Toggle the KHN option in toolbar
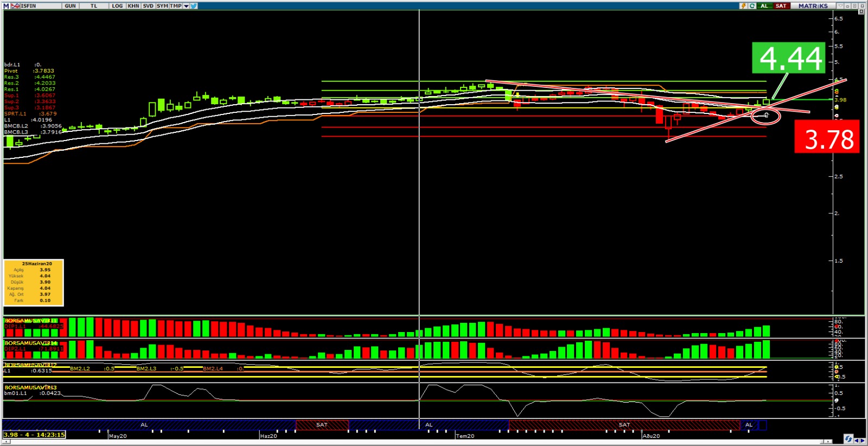 133,6
